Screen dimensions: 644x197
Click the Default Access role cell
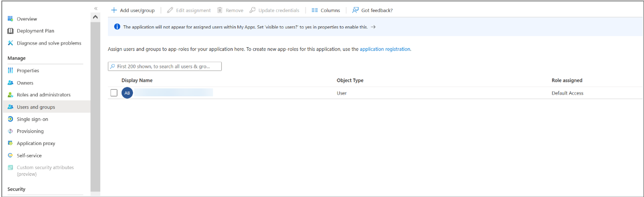point(567,93)
